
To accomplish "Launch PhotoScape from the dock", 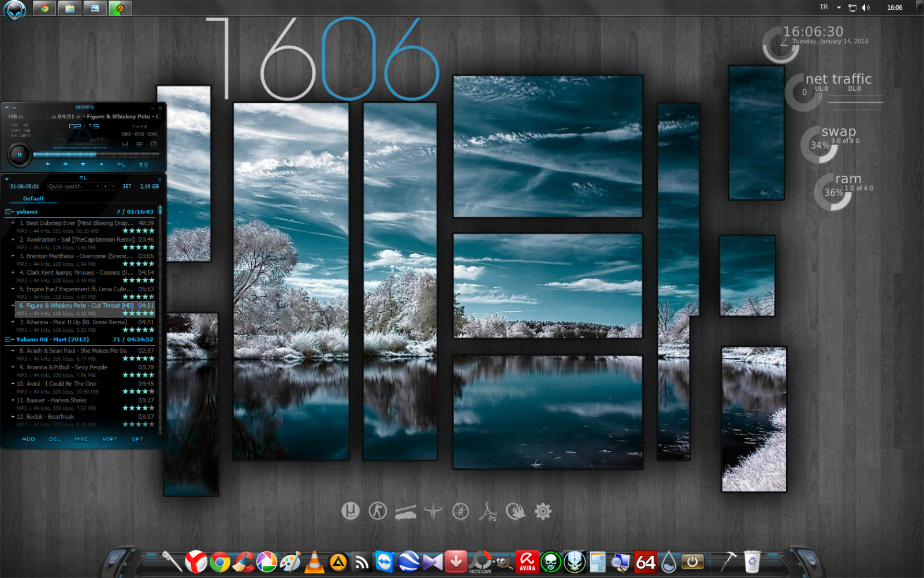I will point(480,562).
